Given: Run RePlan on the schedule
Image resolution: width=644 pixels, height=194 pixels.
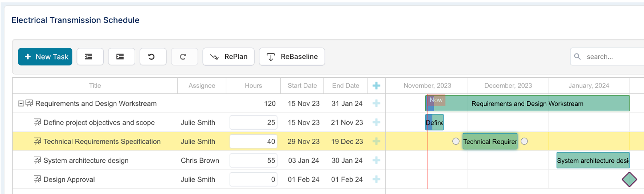Looking at the screenshot, I should click(x=228, y=57).
